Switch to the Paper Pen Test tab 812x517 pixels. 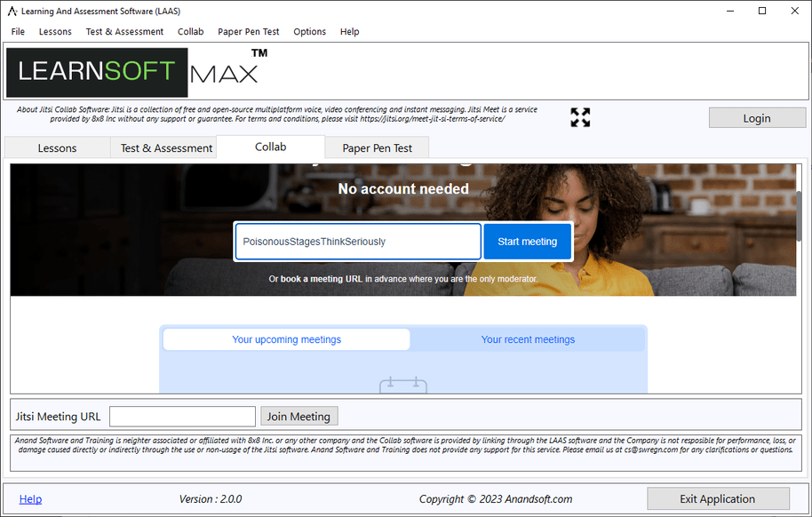(x=378, y=148)
